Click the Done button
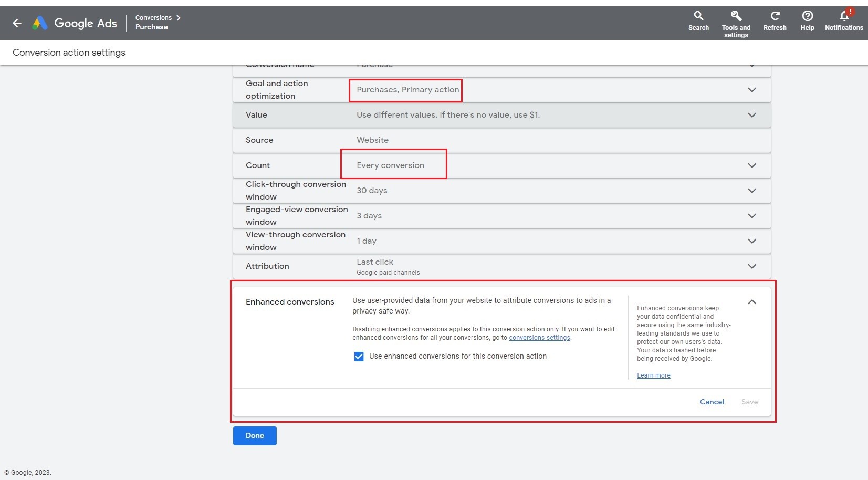This screenshot has width=868, height=480. coord(254,435)
